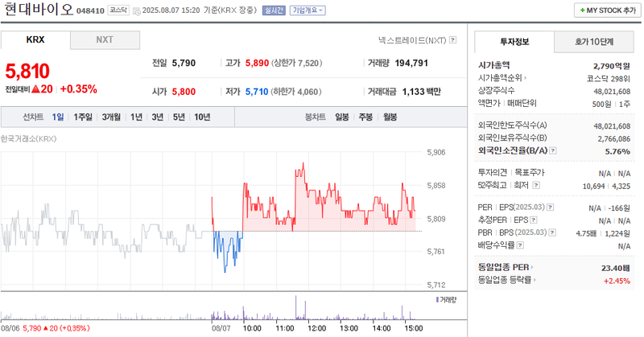Click the stock name 현대바이오
The width and height of the screenshot is (644, 337).
[38, 9]
